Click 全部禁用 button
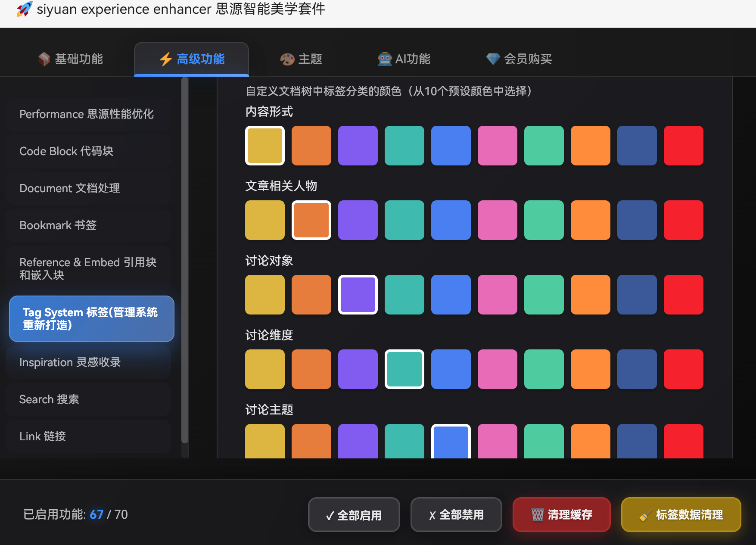756x545 pixels. coord(456,515)
